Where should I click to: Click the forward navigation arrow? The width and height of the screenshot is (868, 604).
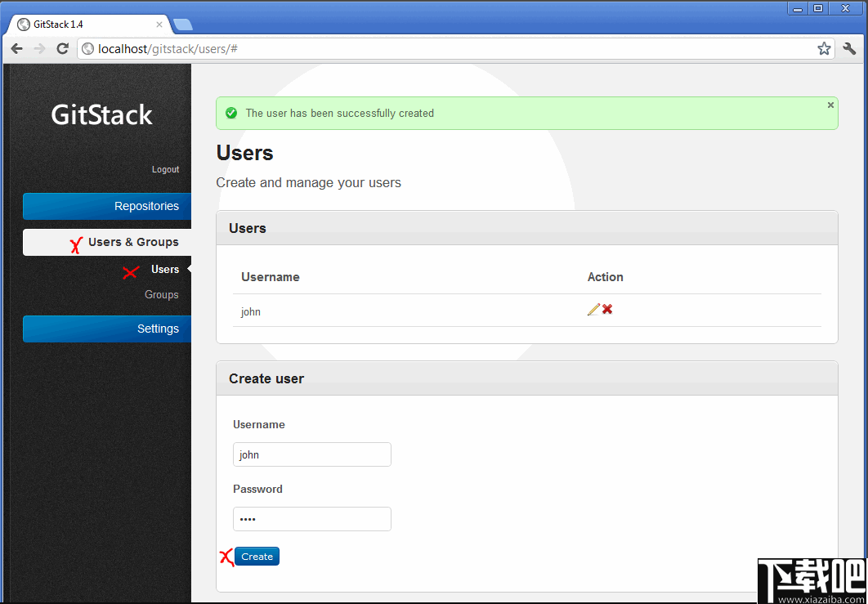pos(38,48)
